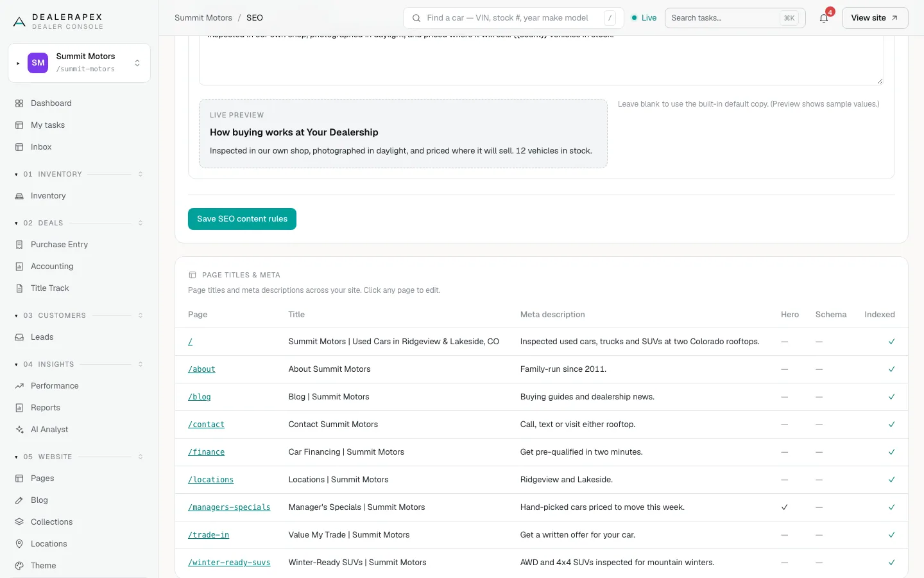The width and height of the screenshot is (924, 578).
Task: Click Indexed checkmark for /locations row
Action: coord(891,480)
